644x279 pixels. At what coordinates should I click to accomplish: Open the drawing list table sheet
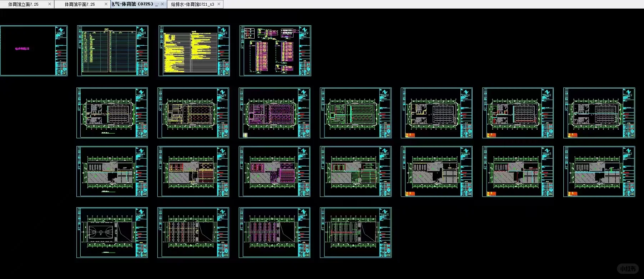(x=113, y=50)
